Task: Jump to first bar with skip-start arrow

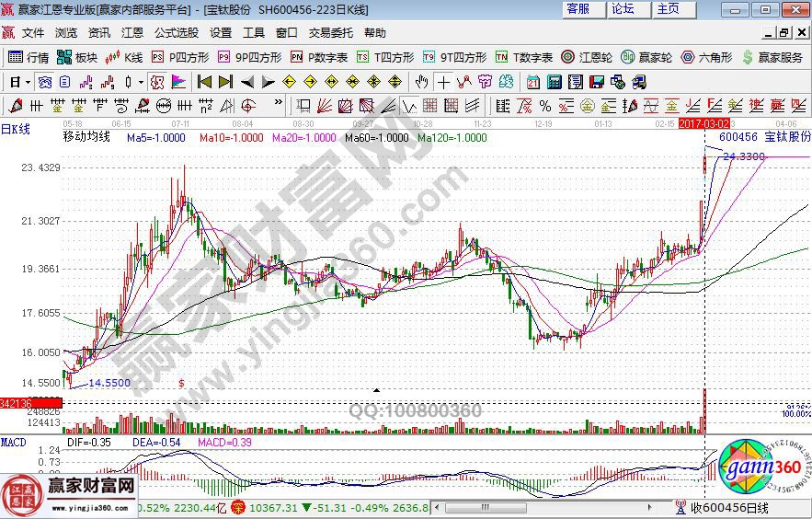Action: [x=204, y=81]
